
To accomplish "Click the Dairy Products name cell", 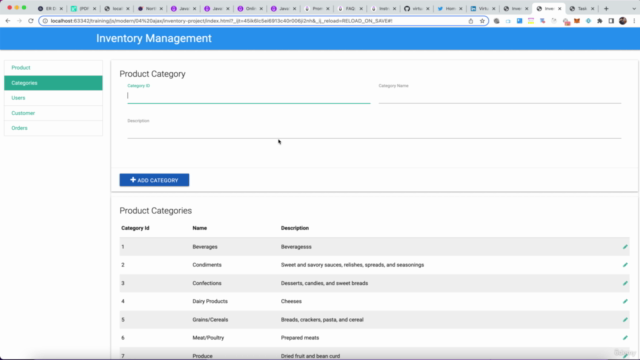I will (210, 301).
